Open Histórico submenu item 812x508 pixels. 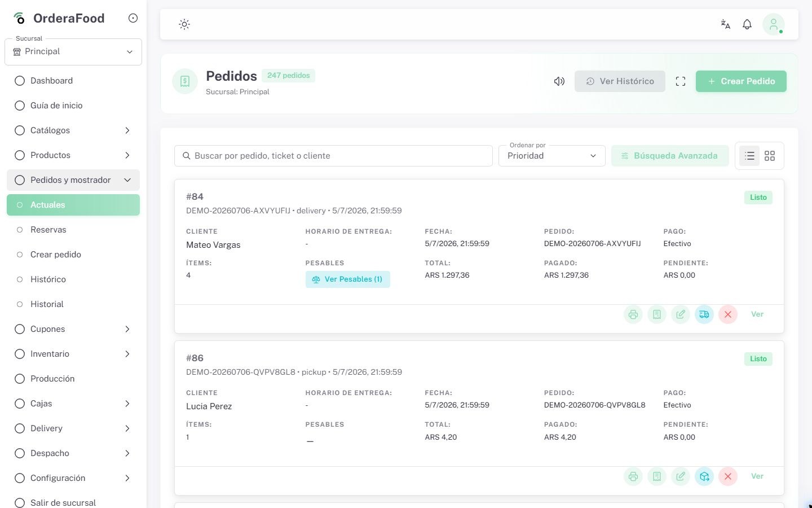pyautogui.click(x=73, y=279)
